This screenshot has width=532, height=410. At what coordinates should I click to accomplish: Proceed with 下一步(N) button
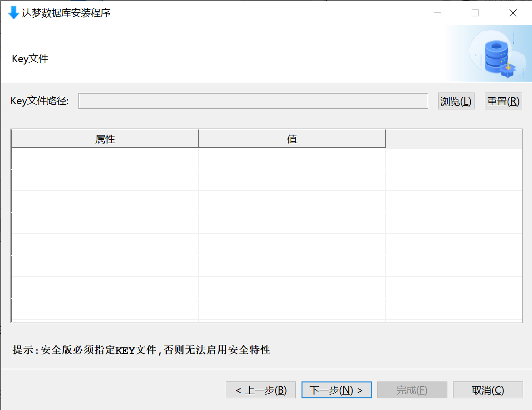(x=336, y=390)
